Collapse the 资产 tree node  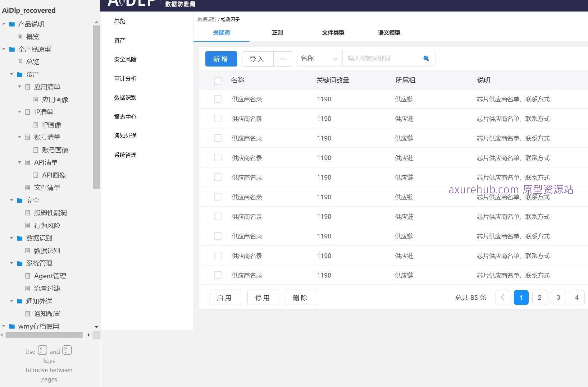(x=12, y=74)
